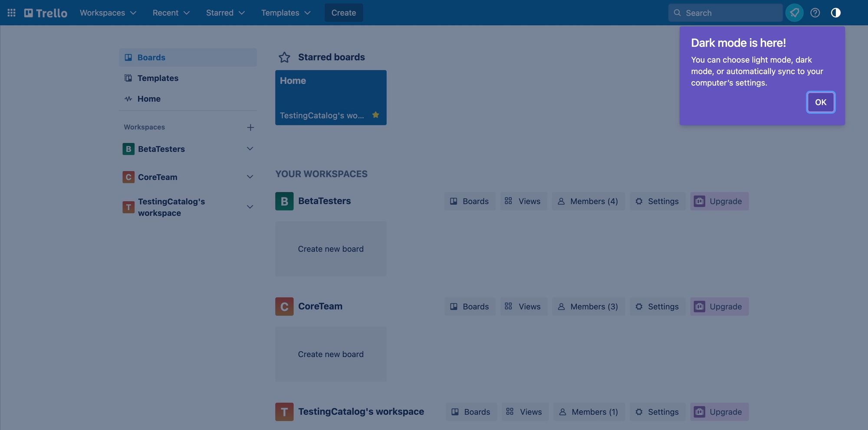Click TestingCatalog's workspace heading
The image size is (868, 430).
coord(361,412)
